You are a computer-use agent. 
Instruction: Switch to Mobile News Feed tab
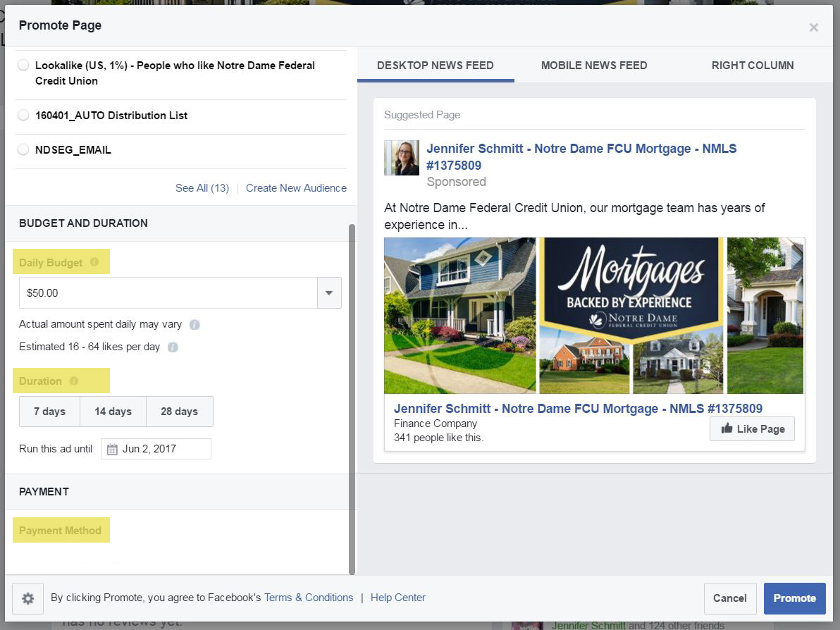pos(594,66)
